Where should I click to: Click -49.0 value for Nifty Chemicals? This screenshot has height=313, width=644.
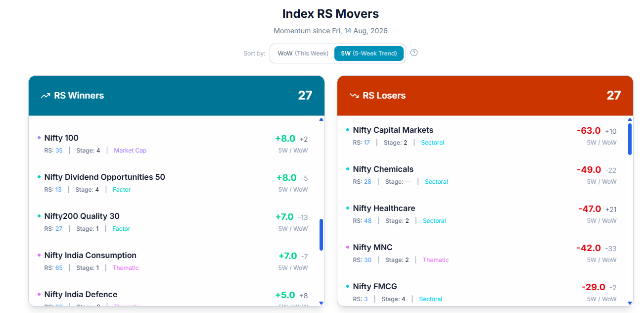(x=589, y=170)
